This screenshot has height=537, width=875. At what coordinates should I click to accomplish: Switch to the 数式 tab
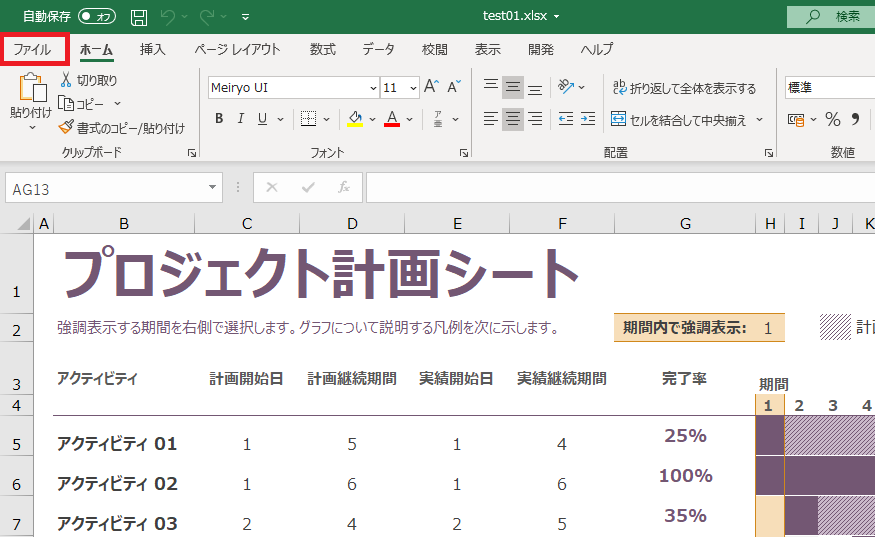[323, 49]
